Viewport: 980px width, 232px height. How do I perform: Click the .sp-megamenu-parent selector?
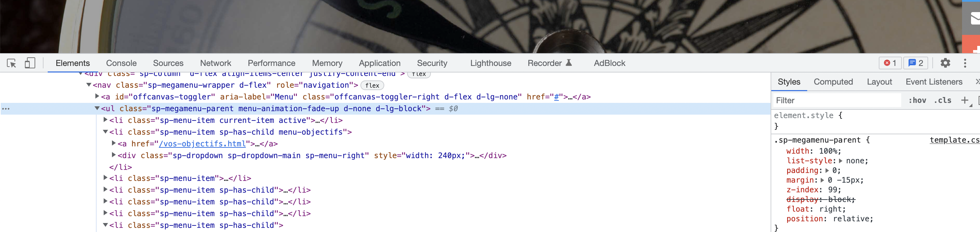click(x=817, y=140)
